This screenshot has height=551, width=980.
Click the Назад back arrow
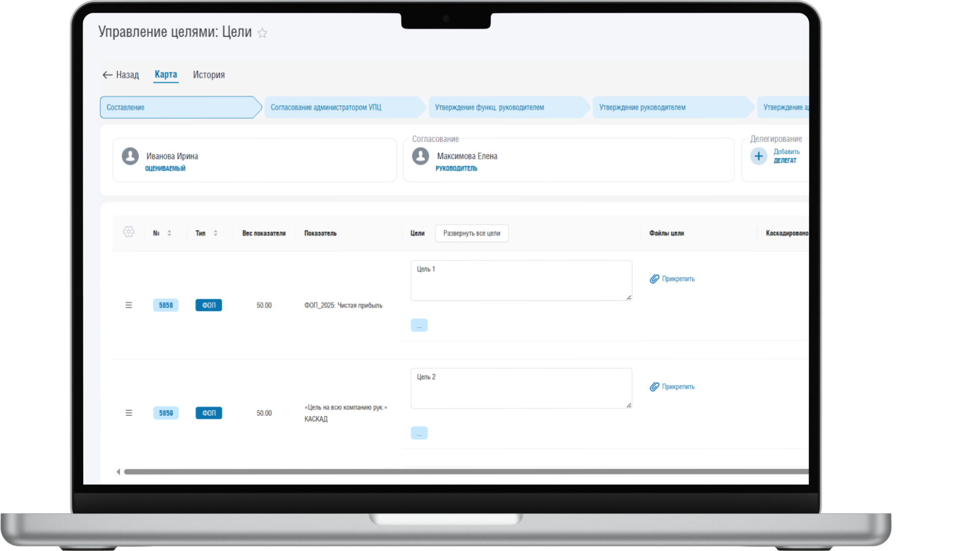click(107, 75)
